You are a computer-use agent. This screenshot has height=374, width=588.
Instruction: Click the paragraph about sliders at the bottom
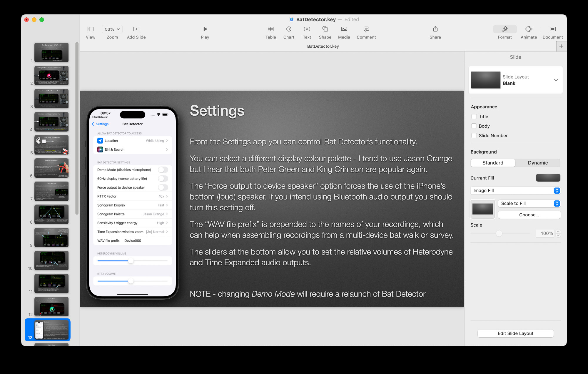321,257
